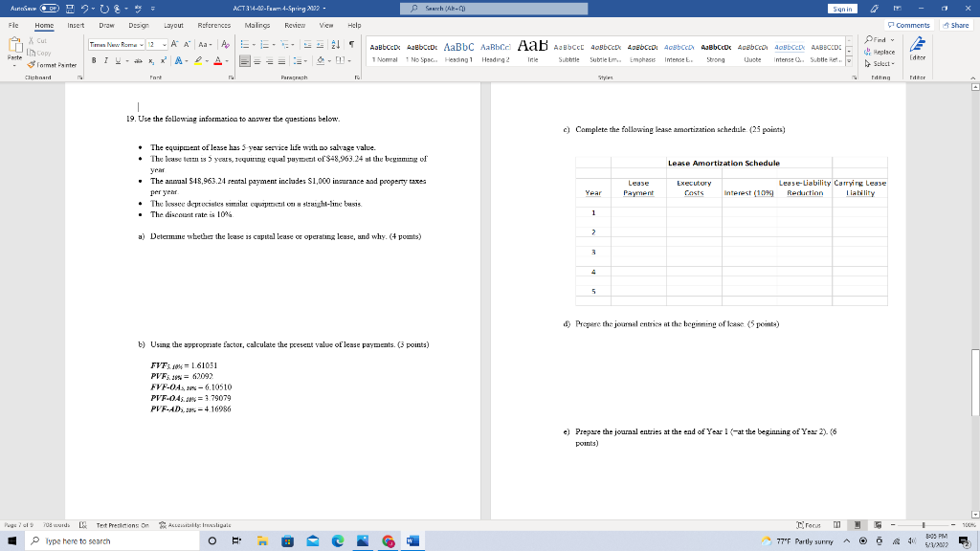Image resolution: width=980 pixels, height=551 pixels.
Task: Switch to the Design tab
Action: (x=139, y=26)
